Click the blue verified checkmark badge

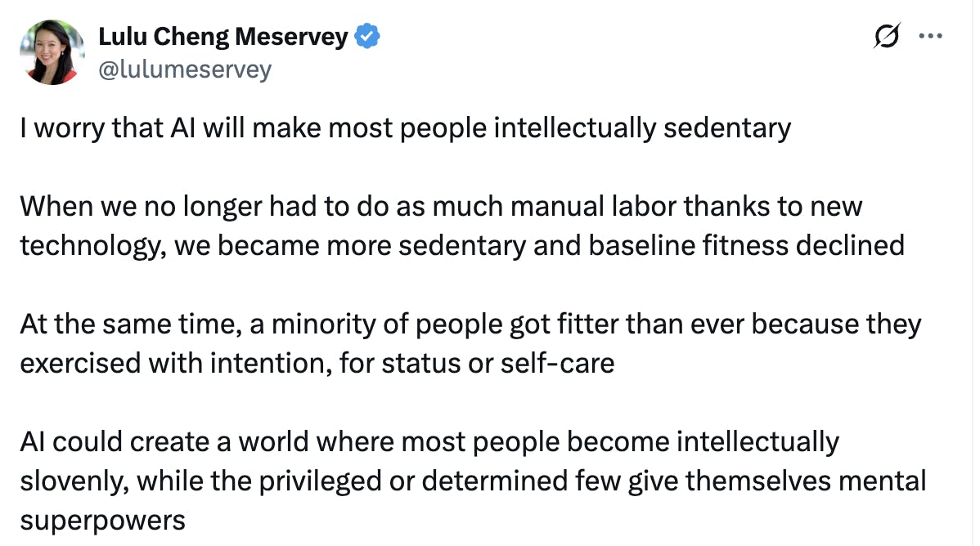click(x=366, y=37)
